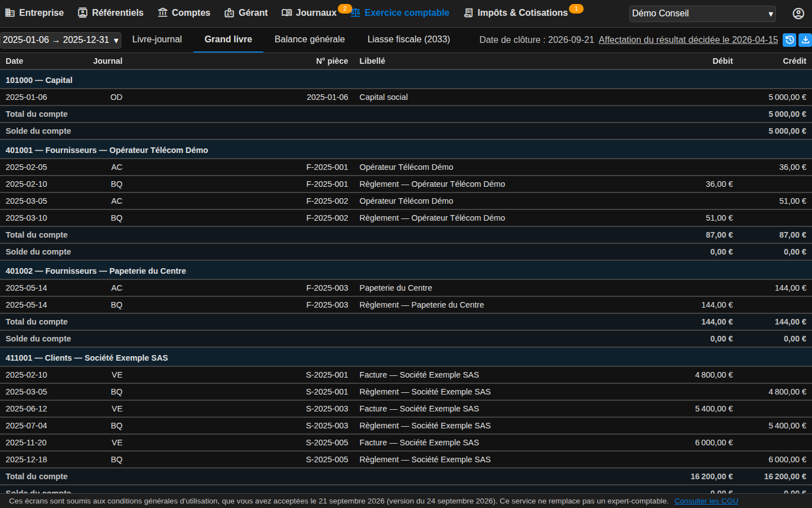This screenshot has height=508, width=812.
Task: Click piece number S-2025-003 on the 2025-06-12 row
Action: [x=327, y=409]
